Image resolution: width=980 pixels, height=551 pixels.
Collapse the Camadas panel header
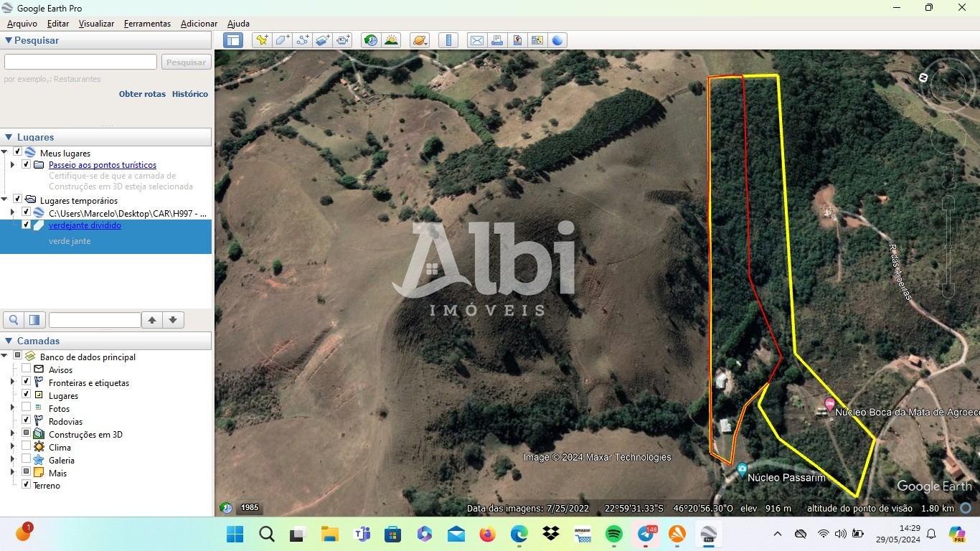tap(9, 341)
